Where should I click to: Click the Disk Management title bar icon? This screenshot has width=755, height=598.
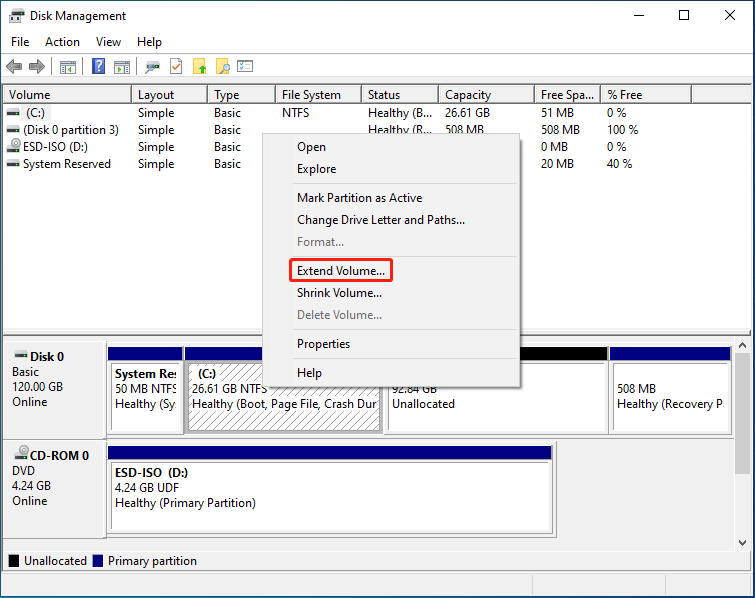tap(16, 16)
